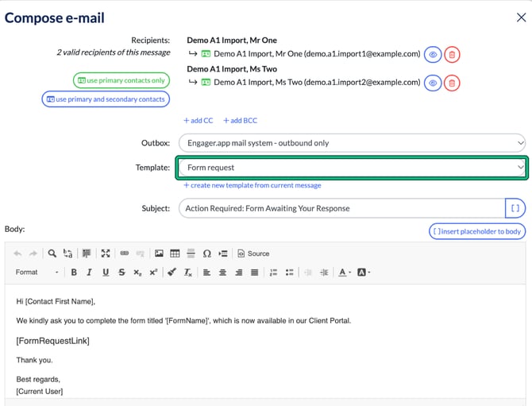Toggle strikethrough formatting
This screenshot has width=532, height=406.
point(121,273)
